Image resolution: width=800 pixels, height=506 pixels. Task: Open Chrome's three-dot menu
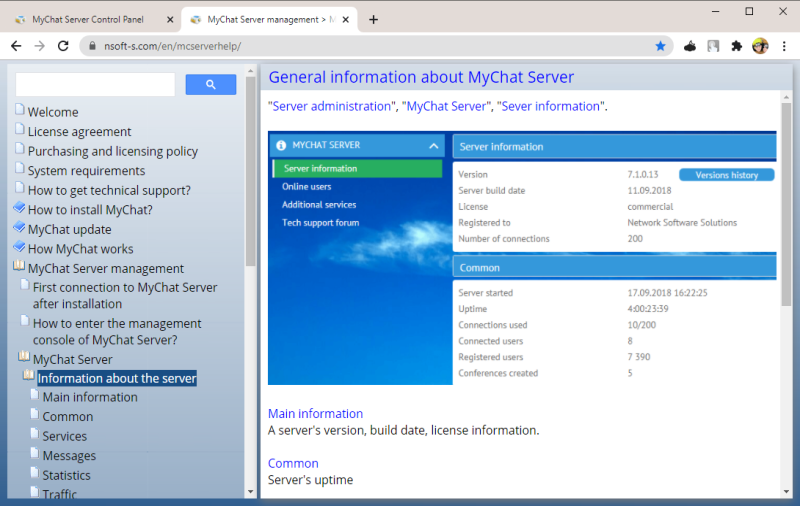784,46
